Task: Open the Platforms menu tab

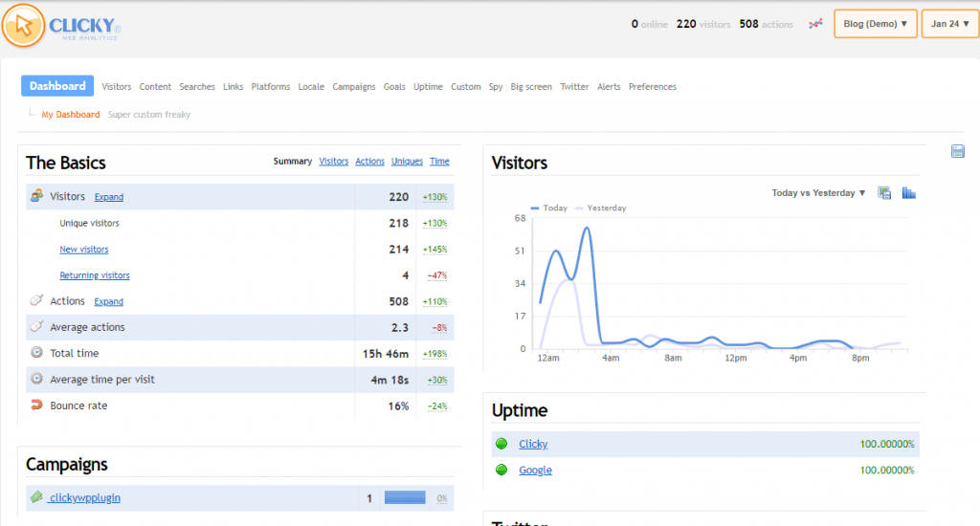Action: point(271,87)
